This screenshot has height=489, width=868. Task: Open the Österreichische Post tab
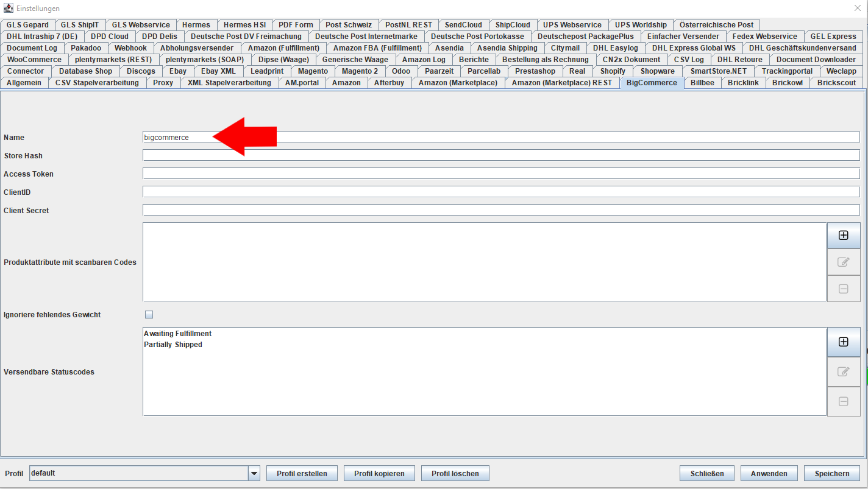tap(717, 25)
